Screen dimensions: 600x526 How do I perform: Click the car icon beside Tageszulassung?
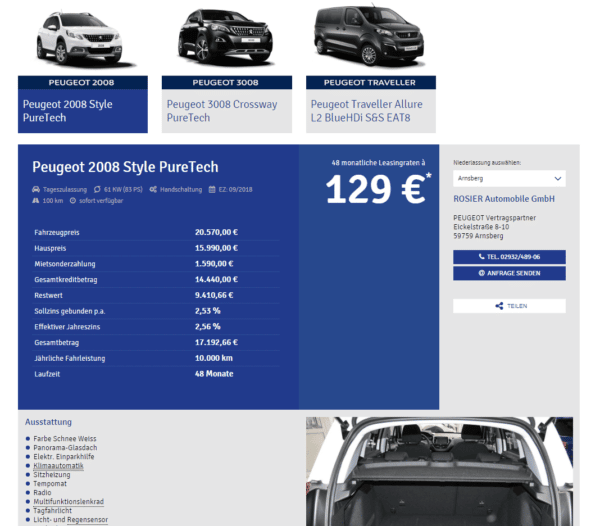pos(36,189)
